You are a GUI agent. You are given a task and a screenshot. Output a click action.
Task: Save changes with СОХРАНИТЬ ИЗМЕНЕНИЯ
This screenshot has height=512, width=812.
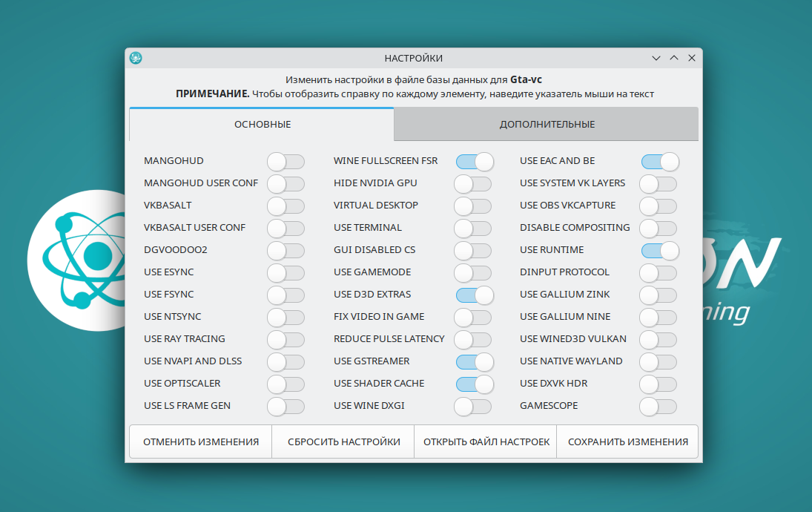tap(627, 442)
